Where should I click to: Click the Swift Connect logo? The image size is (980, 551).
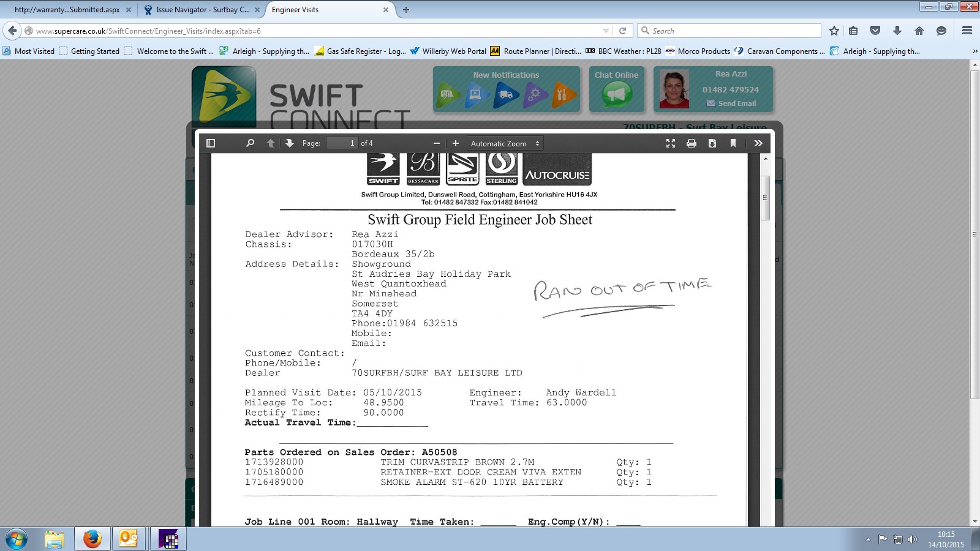tap(224, 96)
